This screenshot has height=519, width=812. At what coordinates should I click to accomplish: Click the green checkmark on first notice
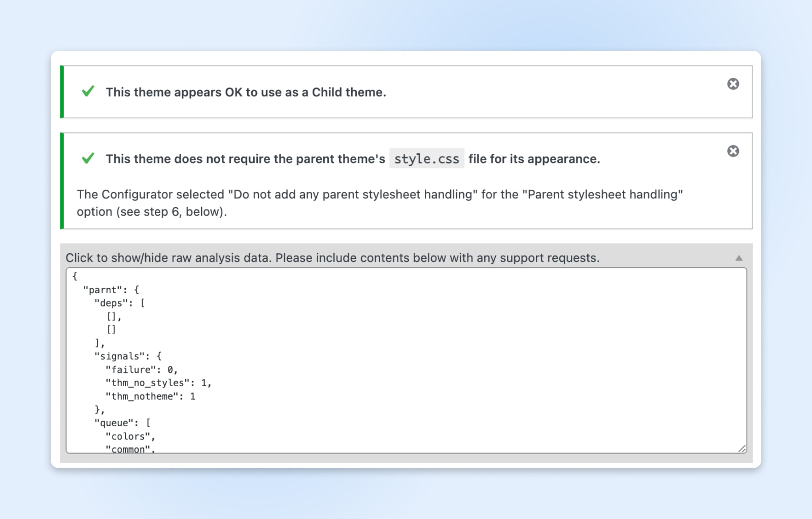[x=88, y=92]
